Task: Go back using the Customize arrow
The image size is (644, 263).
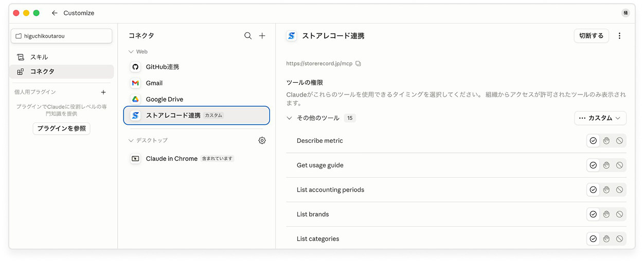Action: (55, 13)
